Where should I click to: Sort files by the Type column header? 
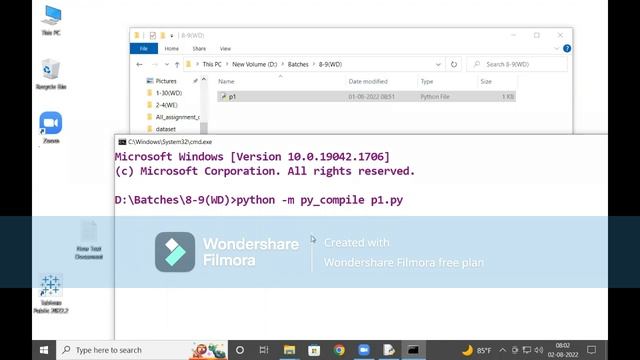427,82
